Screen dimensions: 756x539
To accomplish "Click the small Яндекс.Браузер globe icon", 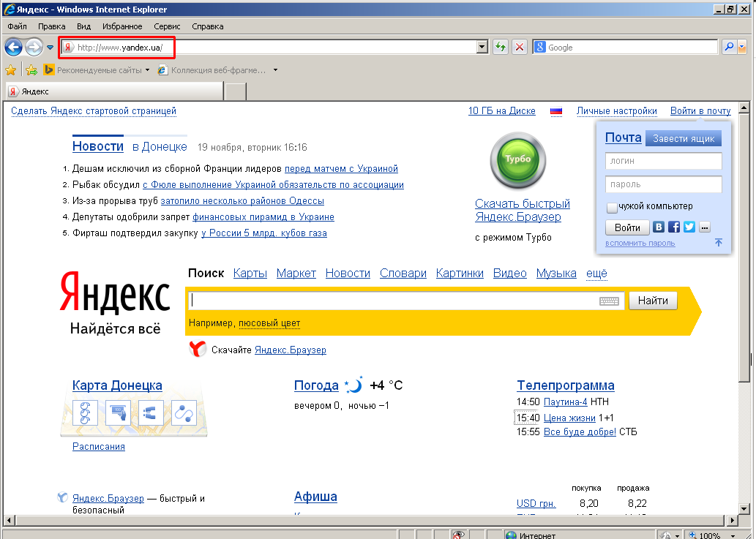I will [x=62, y=497].
